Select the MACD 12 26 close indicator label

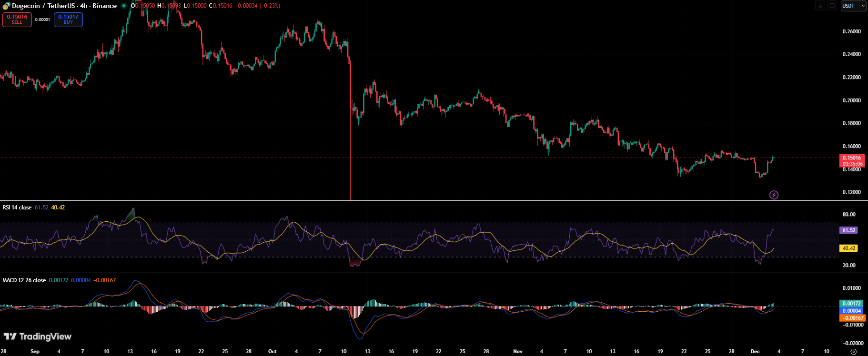(24, 280)
